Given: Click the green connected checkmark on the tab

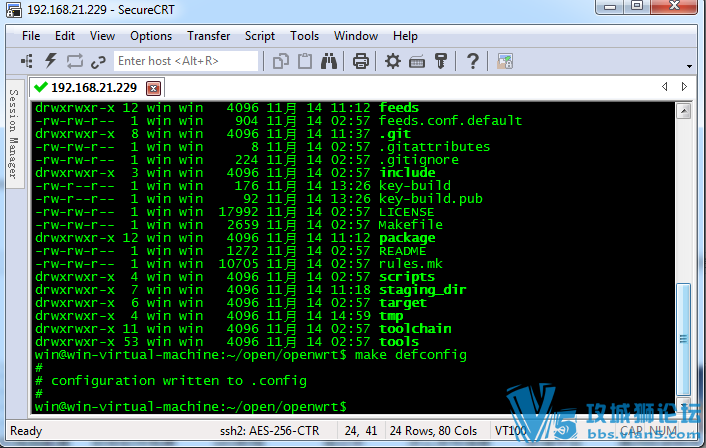Looking at the screenshot, I should 41,87.
